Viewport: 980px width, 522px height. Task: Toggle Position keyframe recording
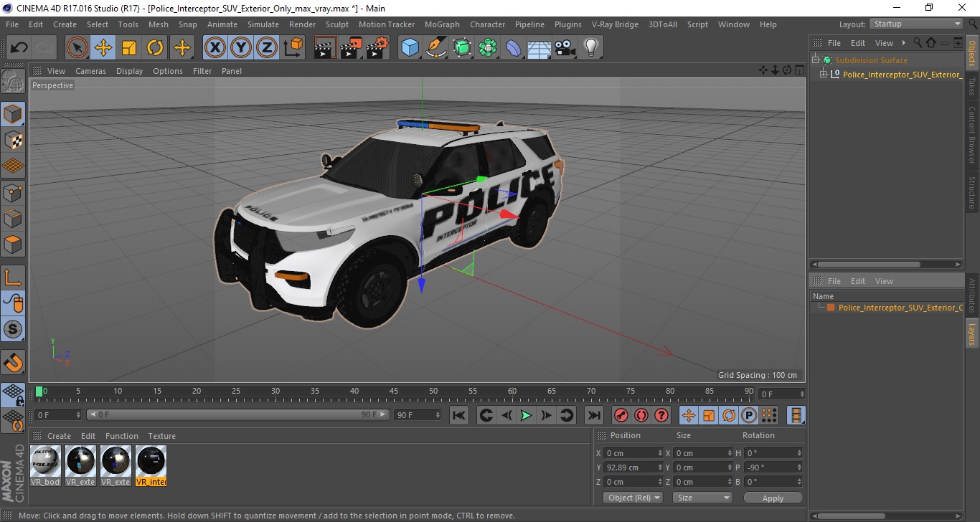(689, 415)
